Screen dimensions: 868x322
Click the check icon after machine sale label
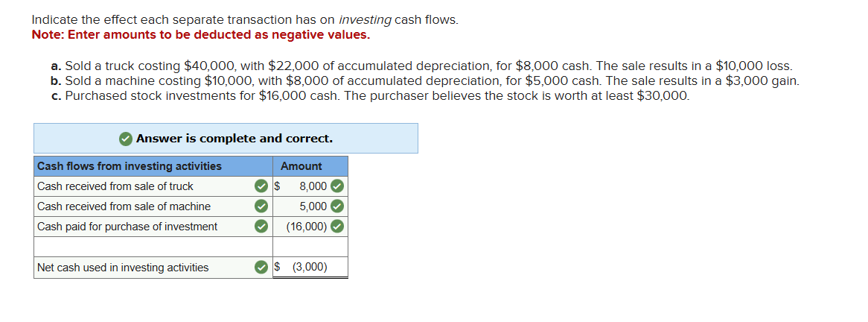pyautogui.click(x=261, y=206)
